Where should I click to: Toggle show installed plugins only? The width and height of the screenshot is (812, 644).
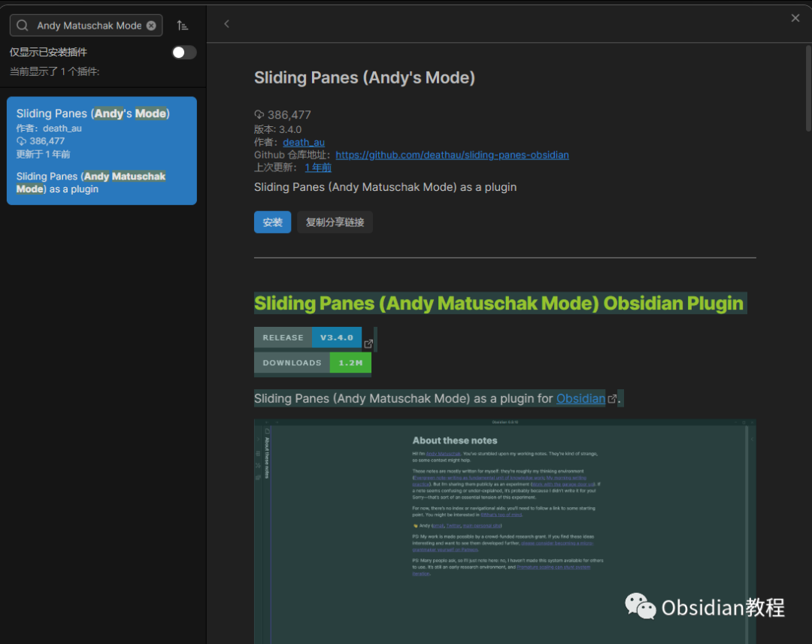(x=184, y=53)
